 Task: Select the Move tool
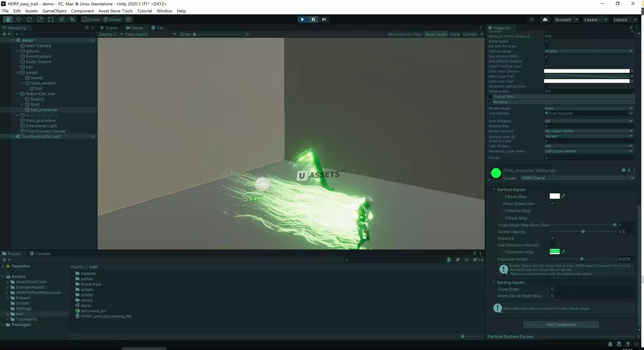tap(19, 19)
